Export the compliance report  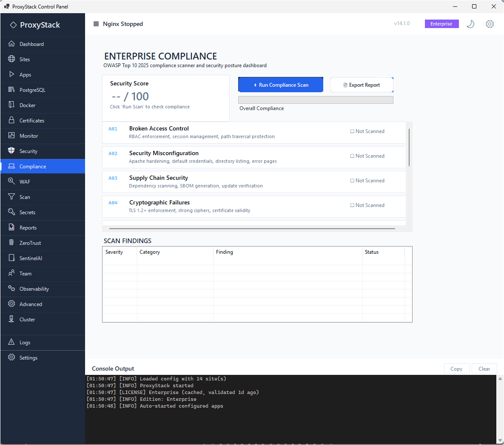click(362, 85)
